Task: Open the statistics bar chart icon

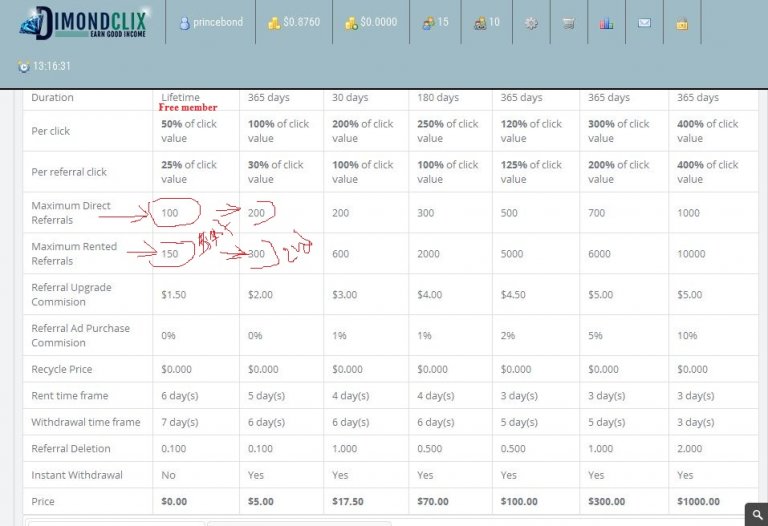Action: point(606,23)
